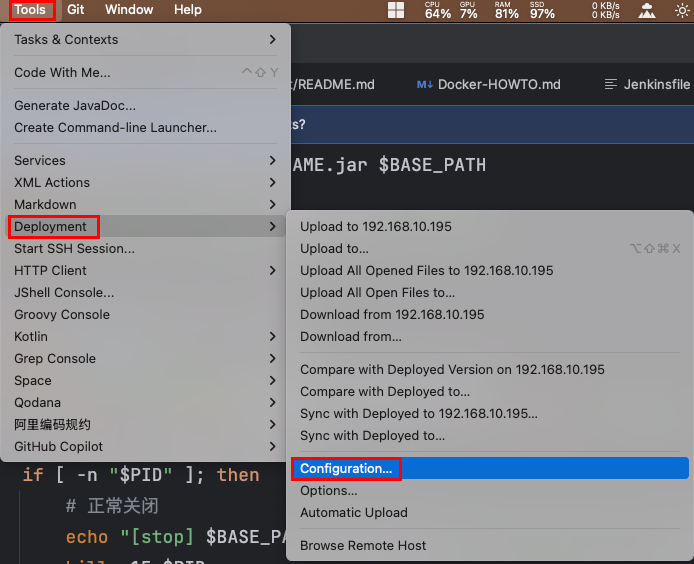Choose Generate JavaDoc… option

(x=145, y=105)
